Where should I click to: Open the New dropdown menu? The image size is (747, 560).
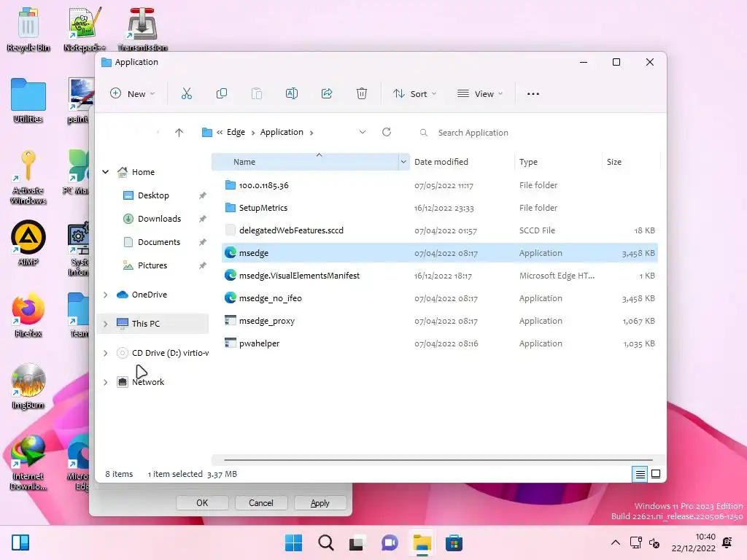133,94
